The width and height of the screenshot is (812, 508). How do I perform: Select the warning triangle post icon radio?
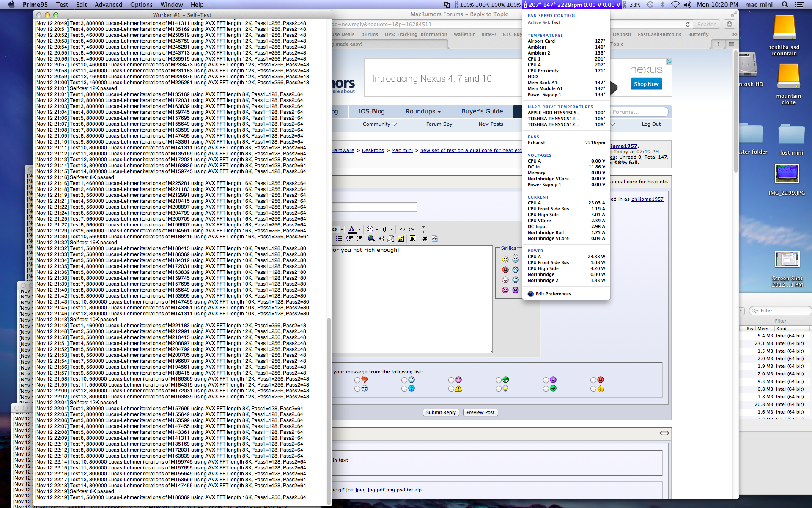click(451, 389)
